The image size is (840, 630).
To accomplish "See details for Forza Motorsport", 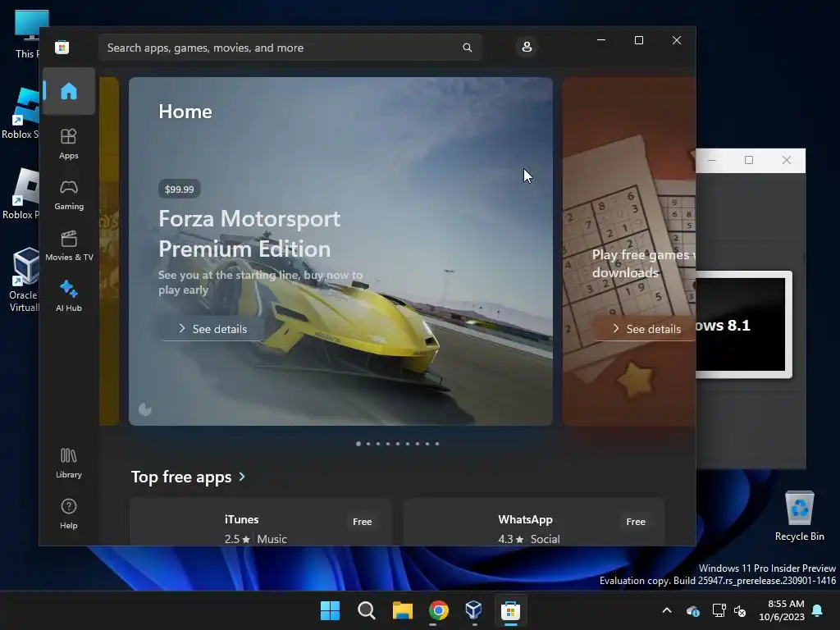I will pyautogui.click(x=212, y=329).
